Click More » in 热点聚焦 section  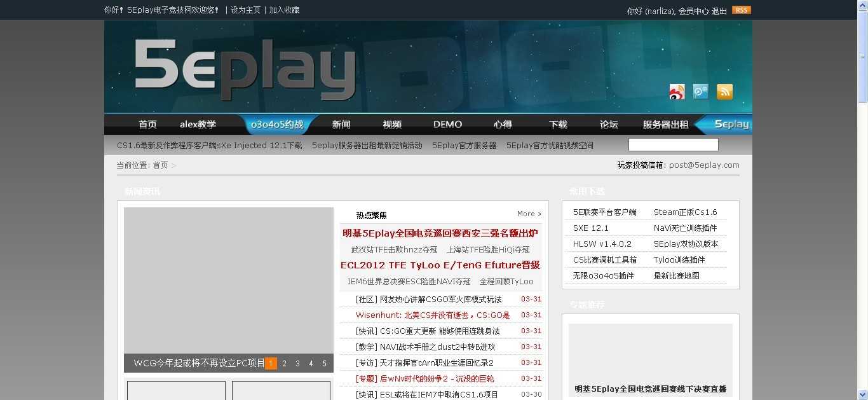529,214
